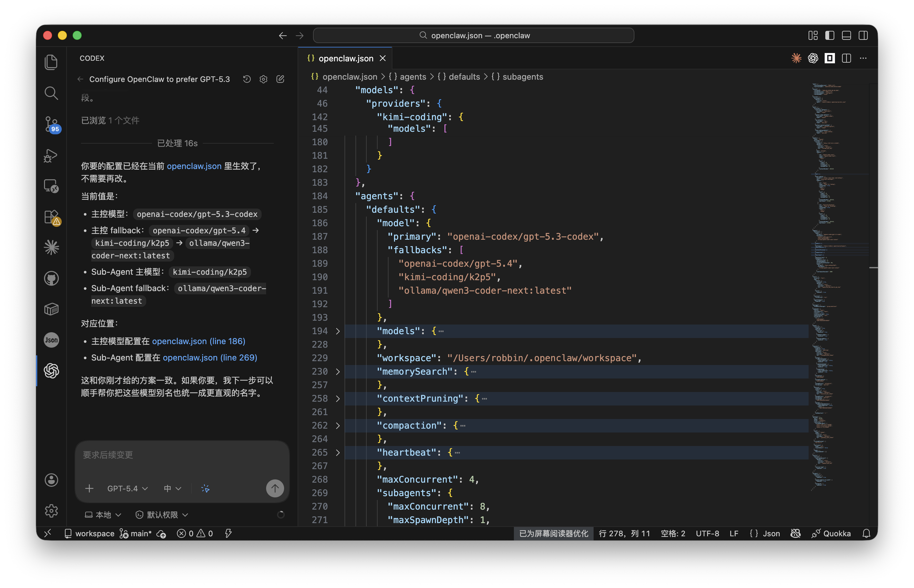914x588 pixels.
Task: Click main* git branch in status bar
Action: coord(135,533)
